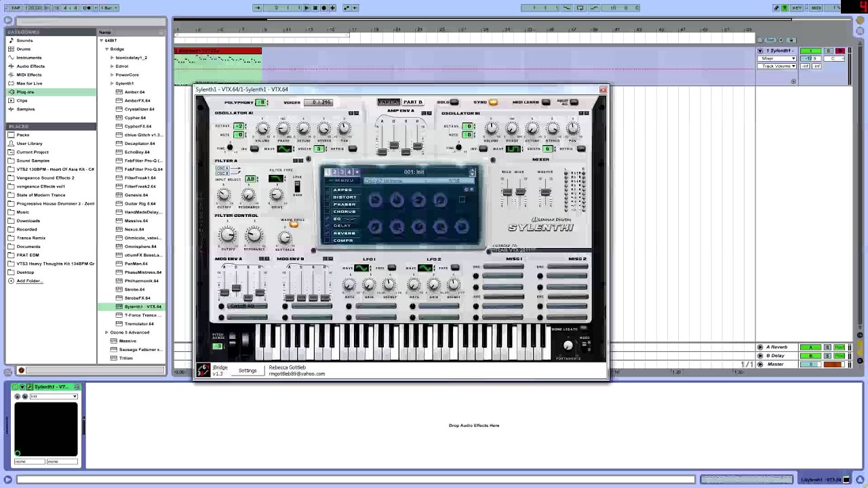Collapse the 64BIT folder in browser
Screen dimensions: 868x488
point(101,40)
